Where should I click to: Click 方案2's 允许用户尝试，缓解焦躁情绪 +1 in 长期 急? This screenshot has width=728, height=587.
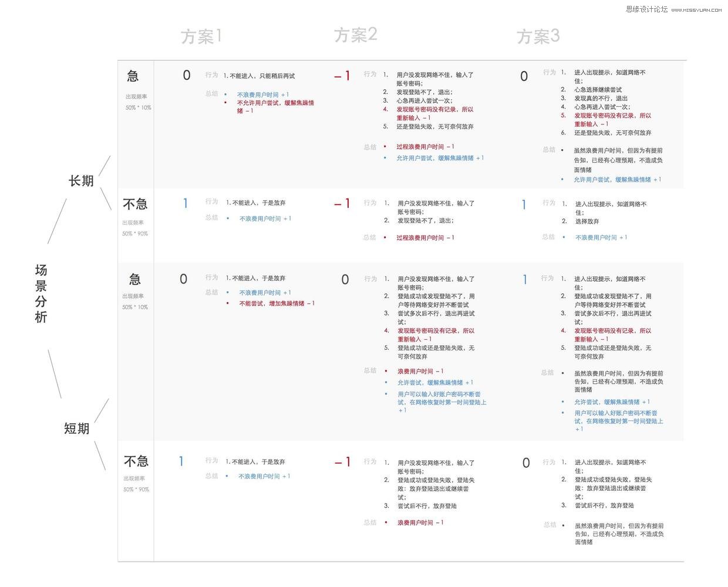point(440,158)
